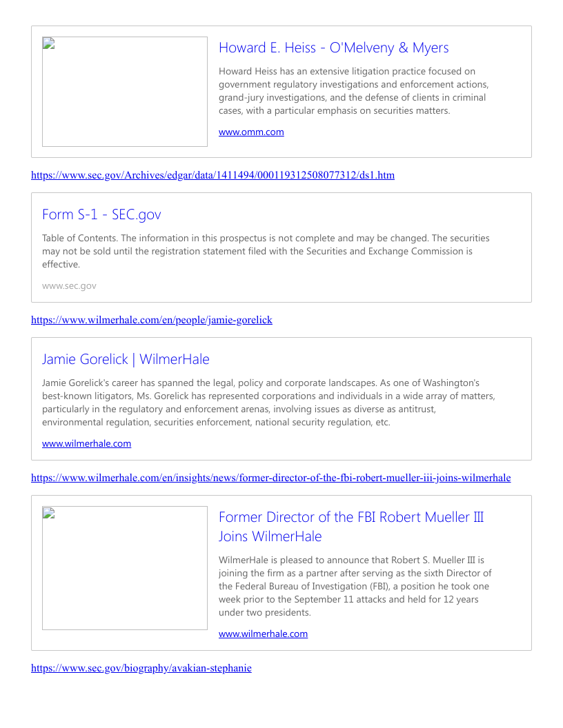This screenshot has width=563, height=728.
Task: Click the broken image icon in Mueller card
Action: click(48, 513)
